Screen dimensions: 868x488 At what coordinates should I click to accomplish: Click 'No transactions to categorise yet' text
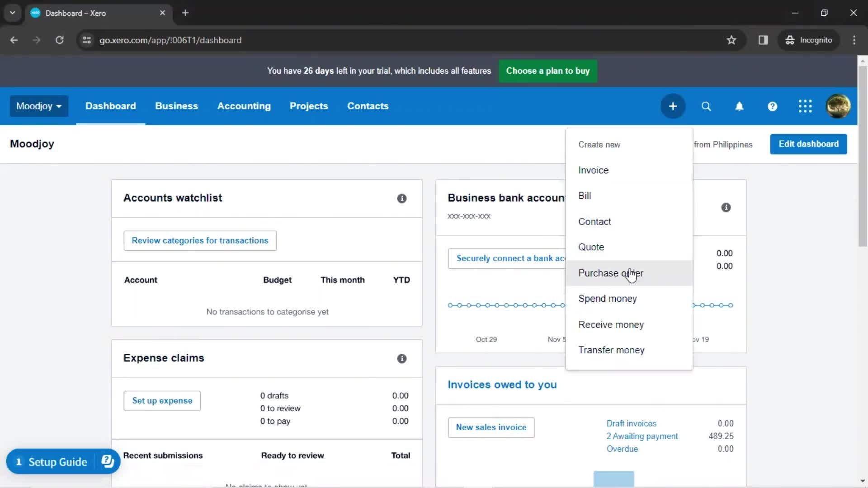point(267,312)
